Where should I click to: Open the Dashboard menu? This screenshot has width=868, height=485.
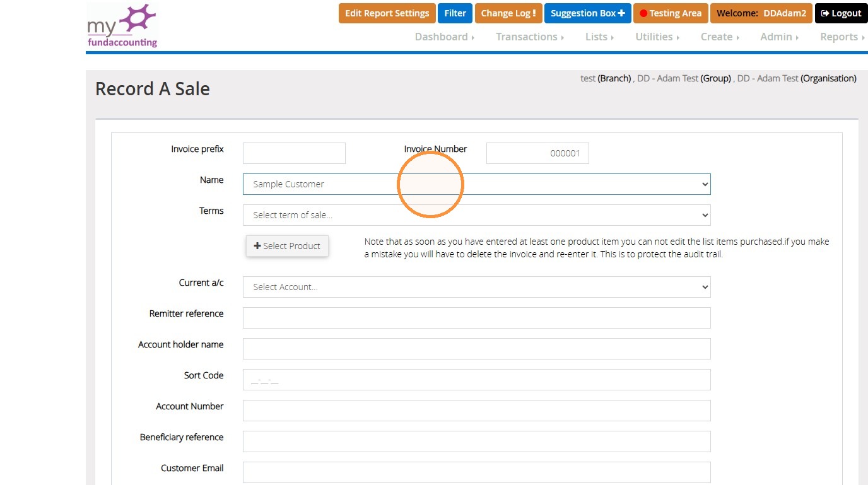pos(444,37)
